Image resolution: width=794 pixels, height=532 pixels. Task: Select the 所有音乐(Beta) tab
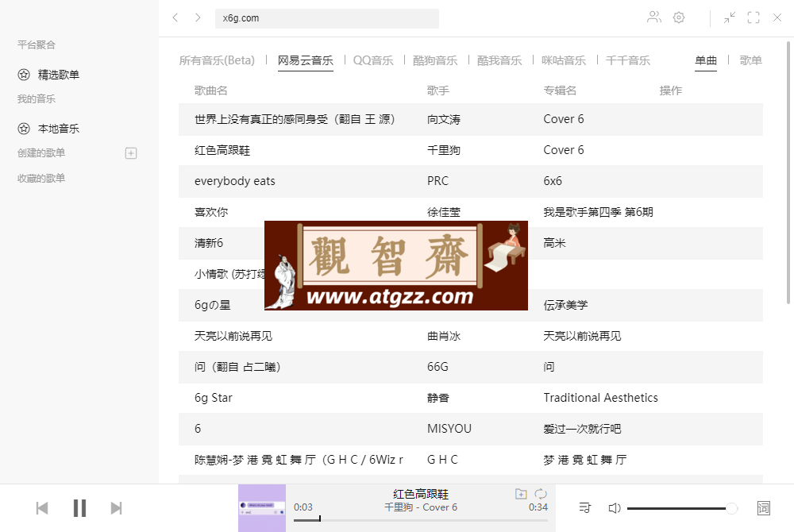[x=217, y=60]
